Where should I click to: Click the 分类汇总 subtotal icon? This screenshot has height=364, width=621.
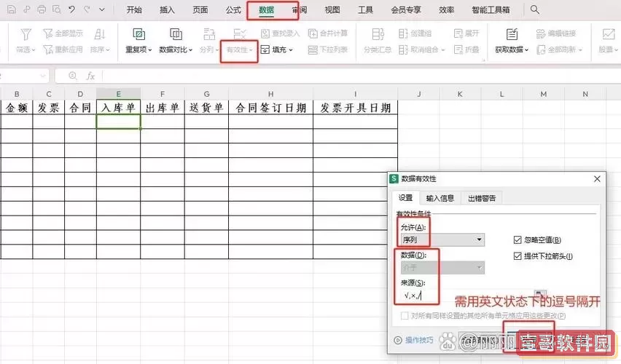(378, 35)
